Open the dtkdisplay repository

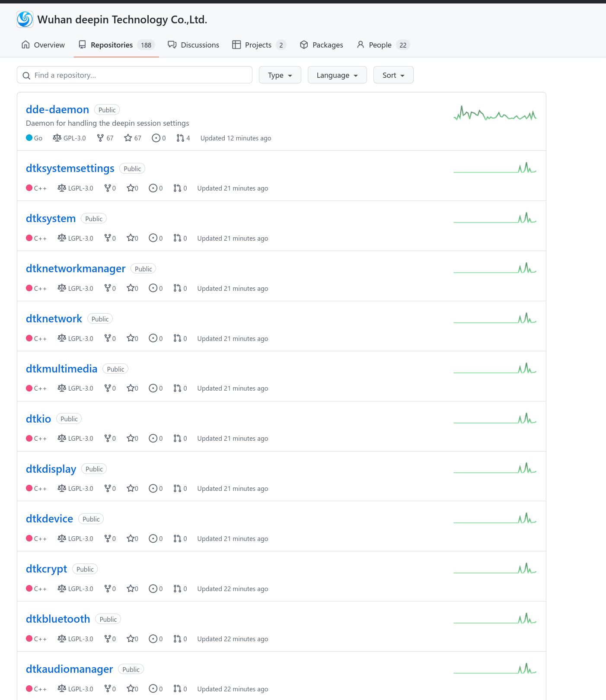(x=51, y=469)
